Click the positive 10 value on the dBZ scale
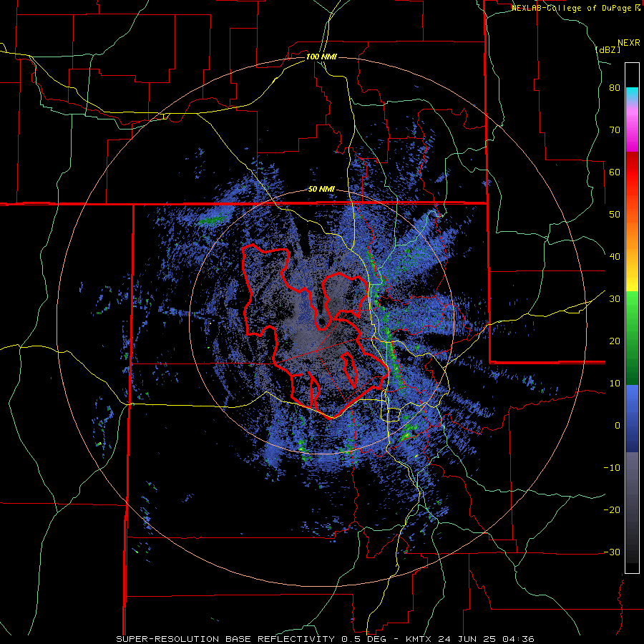Screen dimensions: 644x644 (x=615, y=384)
